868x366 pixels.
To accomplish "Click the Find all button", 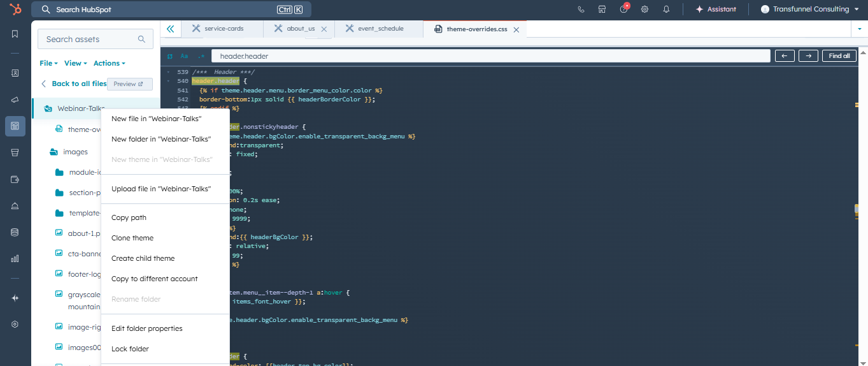I will tap(839, 56).
